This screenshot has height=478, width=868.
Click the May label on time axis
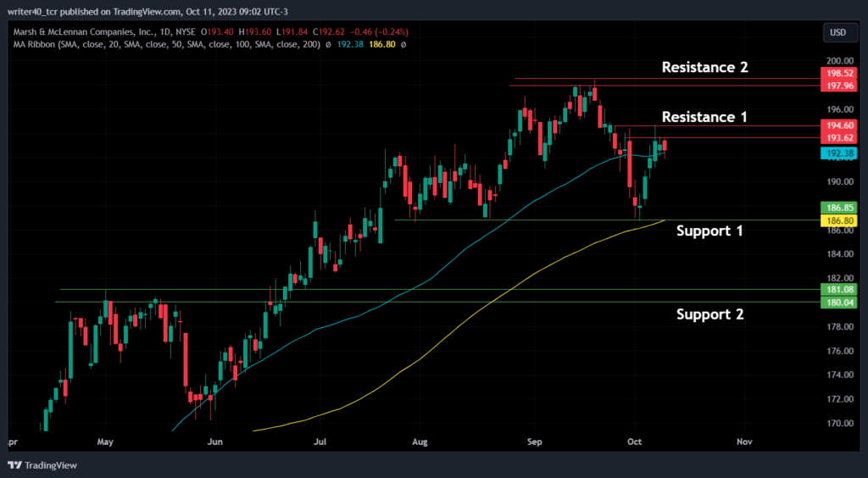[x=105, y=442]
